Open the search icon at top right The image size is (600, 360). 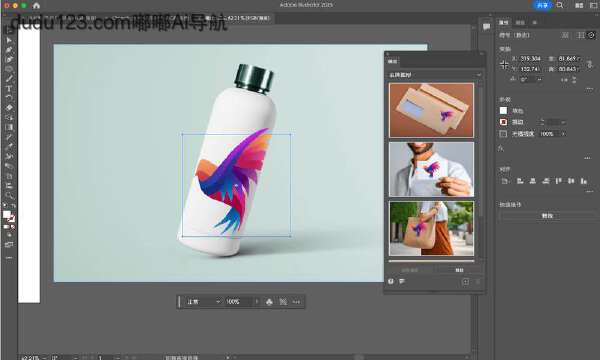[x=560, y=5]
